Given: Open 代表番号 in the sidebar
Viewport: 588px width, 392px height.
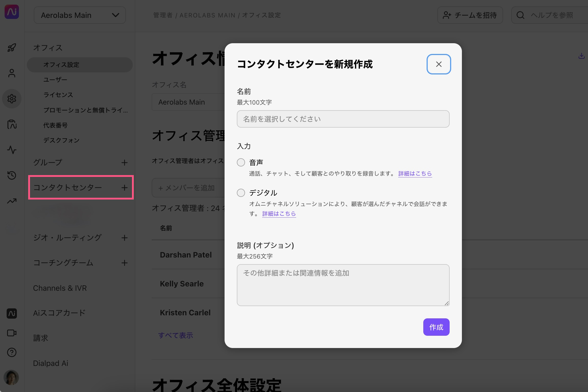Looking at the screenshot, I should coord(56,125).
